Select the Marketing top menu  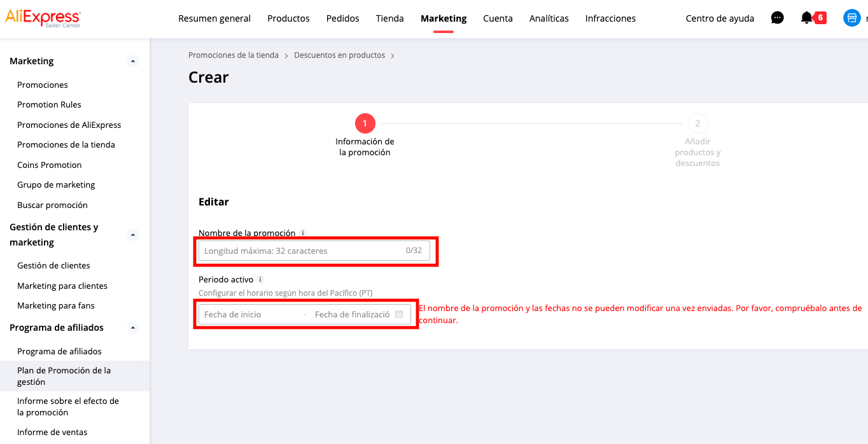tap(444, 18)
